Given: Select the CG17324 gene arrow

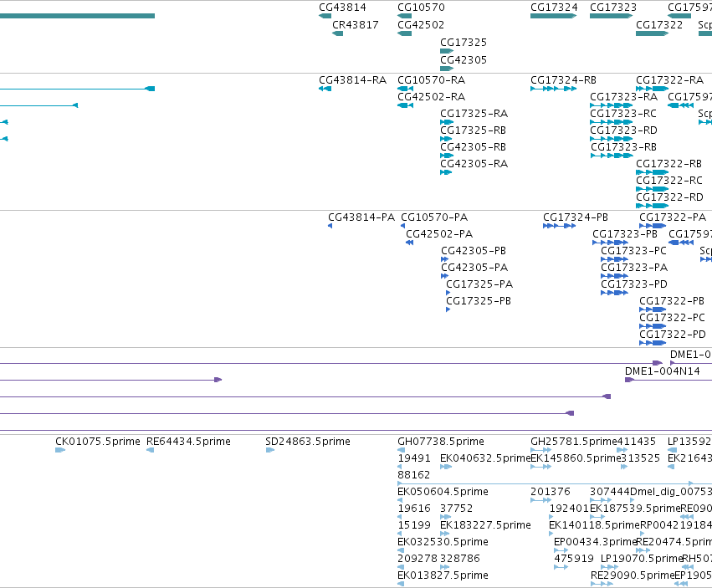Looking at the screenshot, I should 554,16.
